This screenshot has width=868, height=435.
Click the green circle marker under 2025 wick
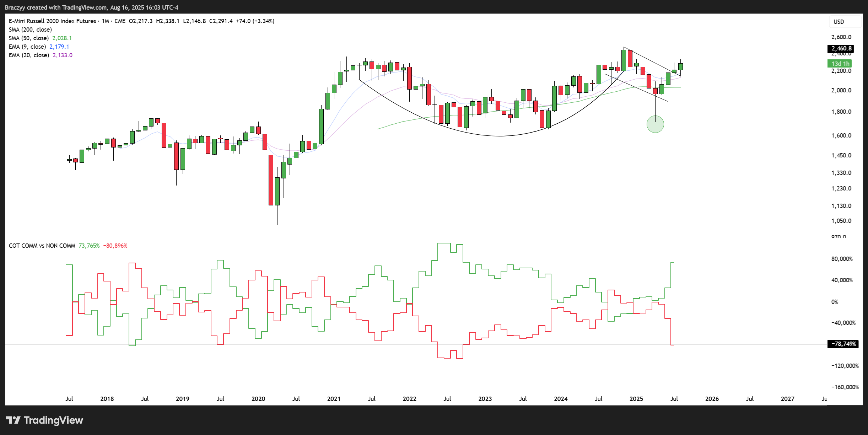tap(655, 124)
